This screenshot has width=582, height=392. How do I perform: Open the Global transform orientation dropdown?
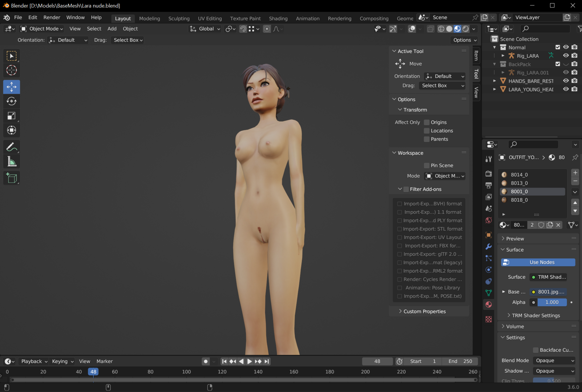[x=205, y=29]
